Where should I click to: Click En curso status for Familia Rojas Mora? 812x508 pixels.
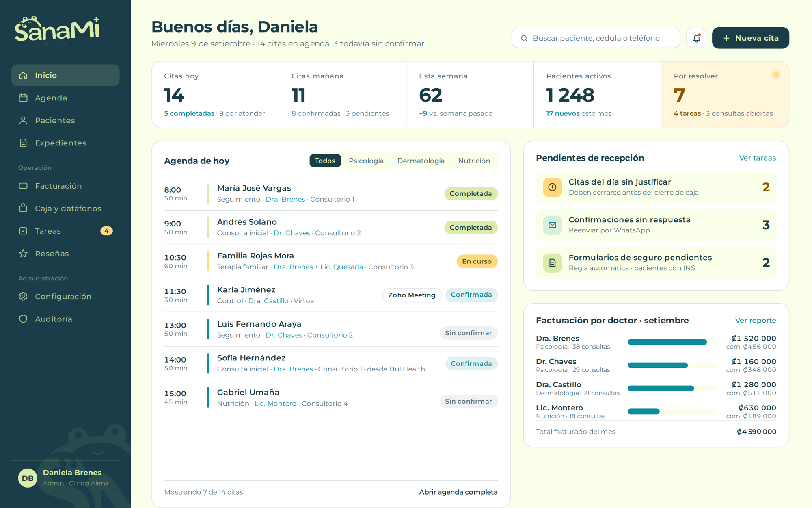(477, 261)
